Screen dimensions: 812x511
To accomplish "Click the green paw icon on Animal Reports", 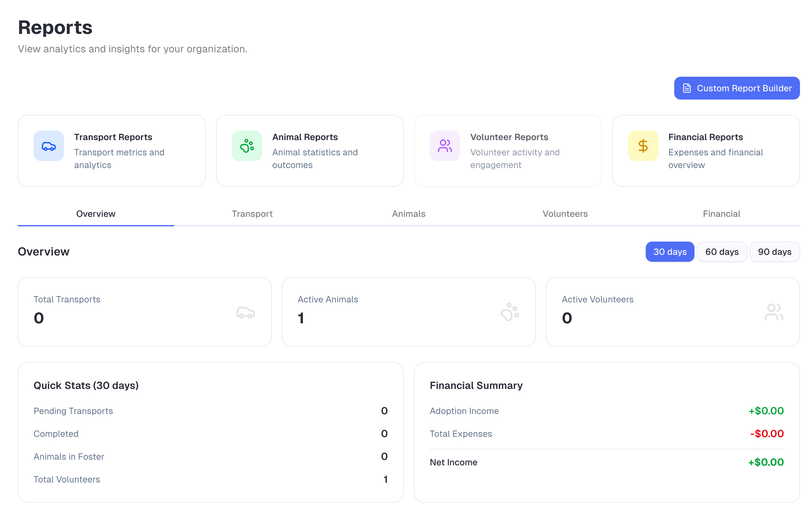I will [247, 146].
